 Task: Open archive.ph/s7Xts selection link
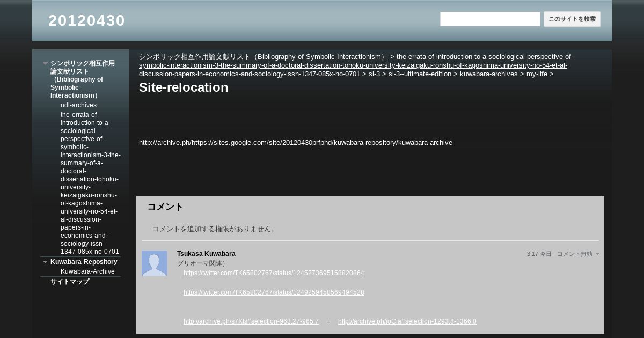pyautogui.click(x=251, y=321)
